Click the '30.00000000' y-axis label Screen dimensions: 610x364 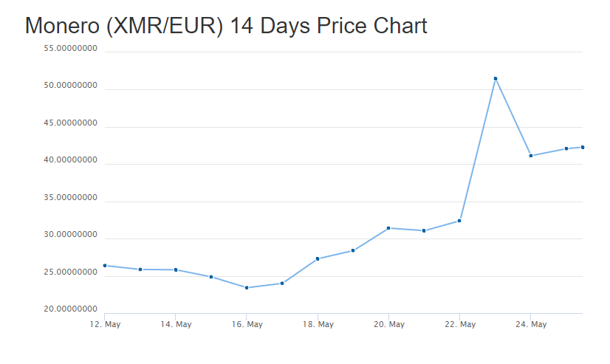[x=70, y=235]
